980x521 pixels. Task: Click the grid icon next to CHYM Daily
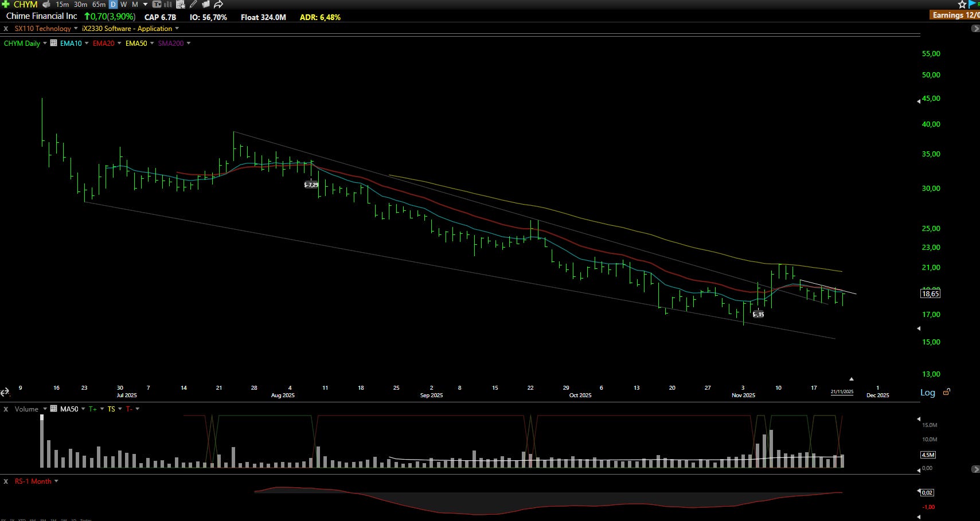tap(53, 43)
